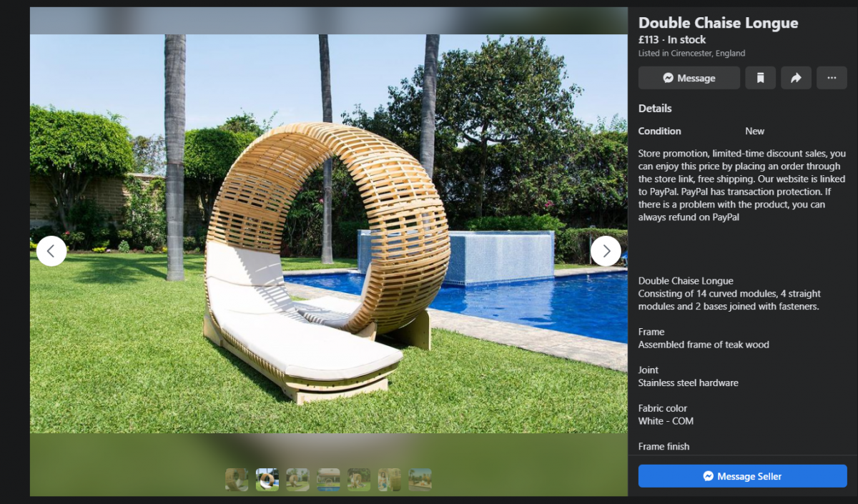858x504 pixels.
Task: Select the last thumbnail in the strip
Action: (420, 480)
